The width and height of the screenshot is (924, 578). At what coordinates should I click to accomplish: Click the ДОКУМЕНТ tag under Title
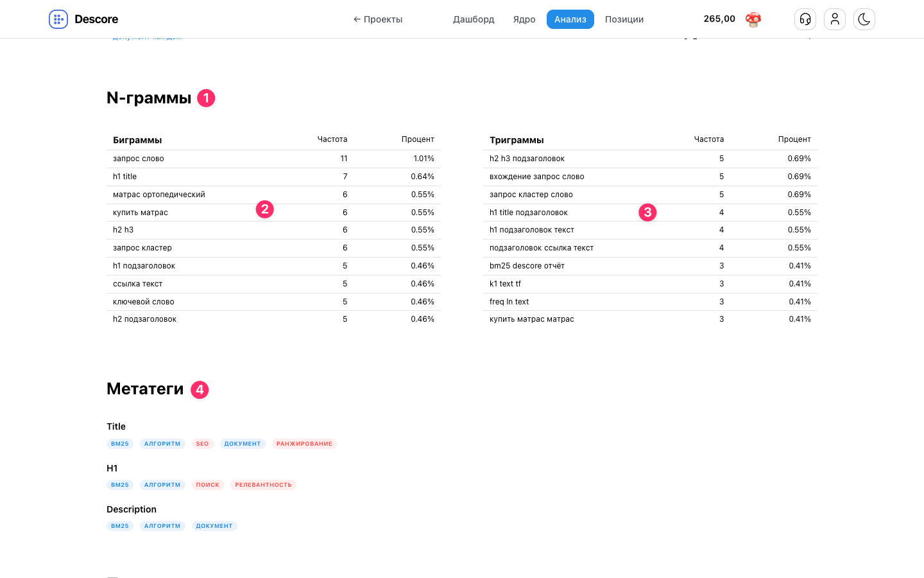click(243, 444)
